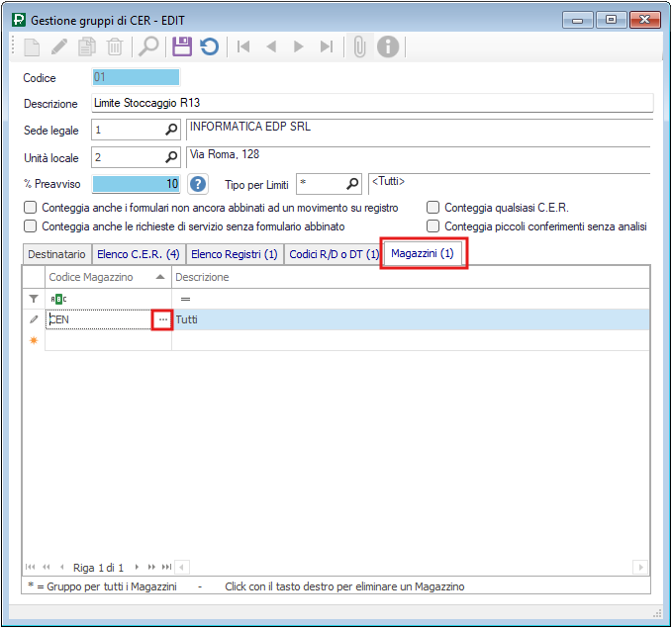Screen dimensions: 672x629
Task: Open Unità locale lookup magnifier
Action: [170, 157]
